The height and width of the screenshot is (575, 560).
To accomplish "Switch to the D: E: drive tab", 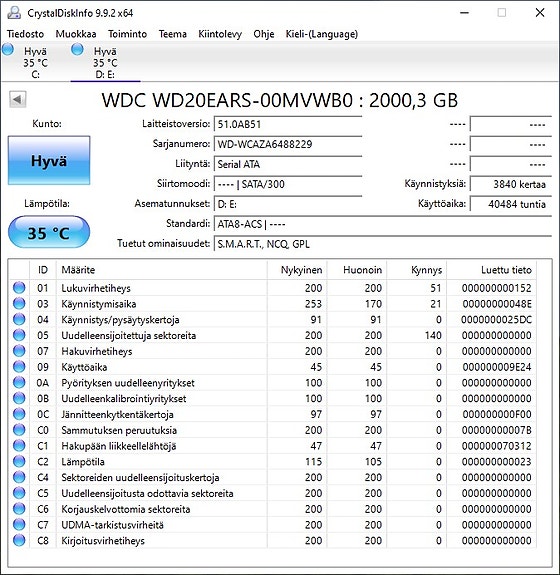I will pos(105,62).
